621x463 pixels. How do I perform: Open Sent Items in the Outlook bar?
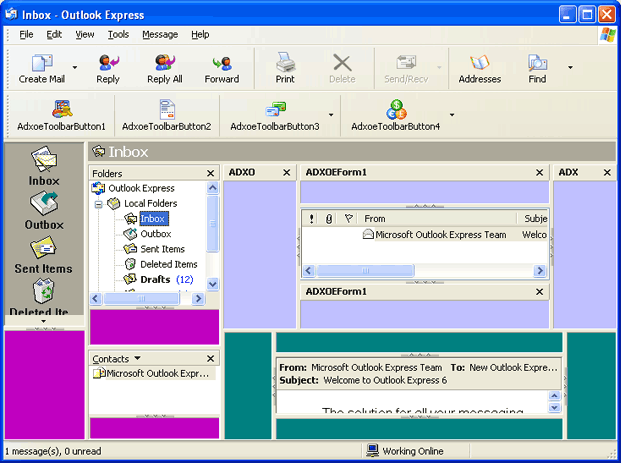44,255
